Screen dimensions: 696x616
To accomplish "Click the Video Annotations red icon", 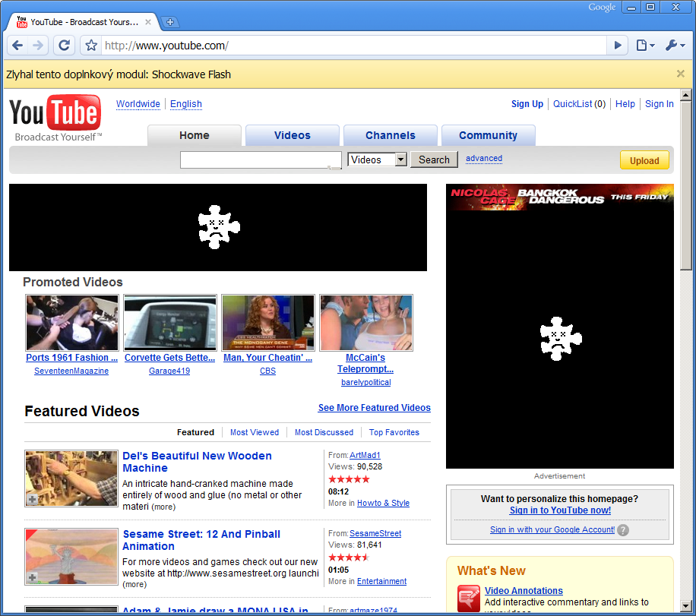I will tap(469, 599).
